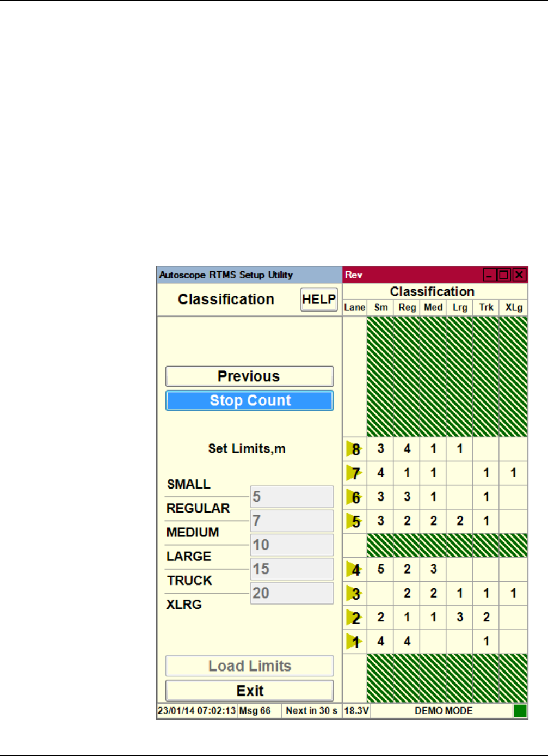Viewport: 548px width, 756px height.
Task: Click lane 4 Med count of 3
Action: [x=433, y=569]
